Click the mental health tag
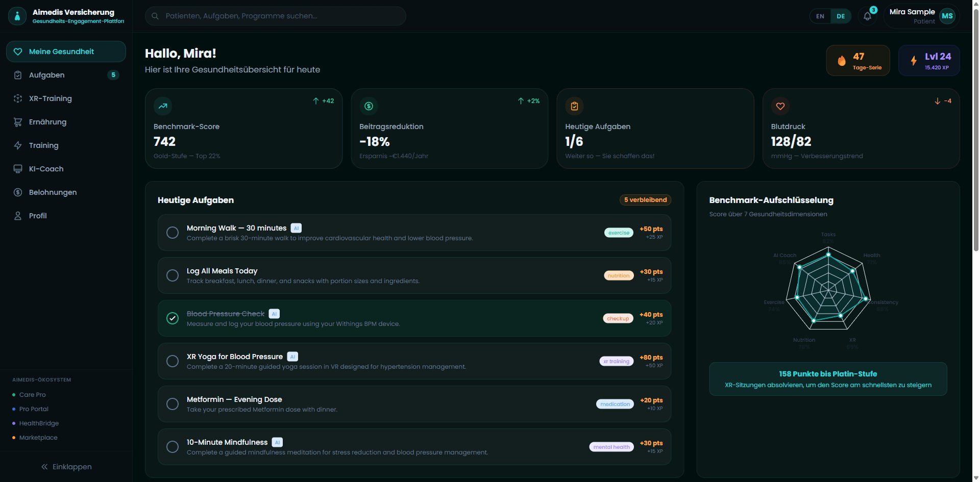Screen dimensions: 980x482 point(611,447)
